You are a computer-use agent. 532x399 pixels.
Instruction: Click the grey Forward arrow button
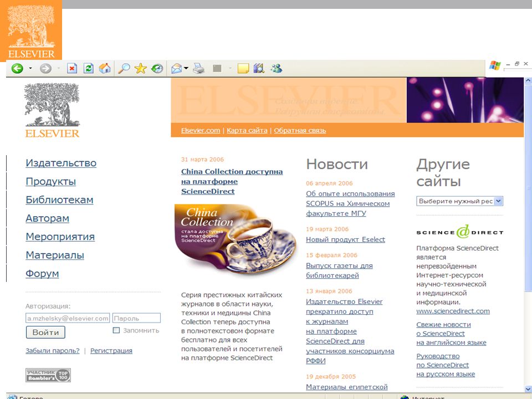(x=45, y=69)
